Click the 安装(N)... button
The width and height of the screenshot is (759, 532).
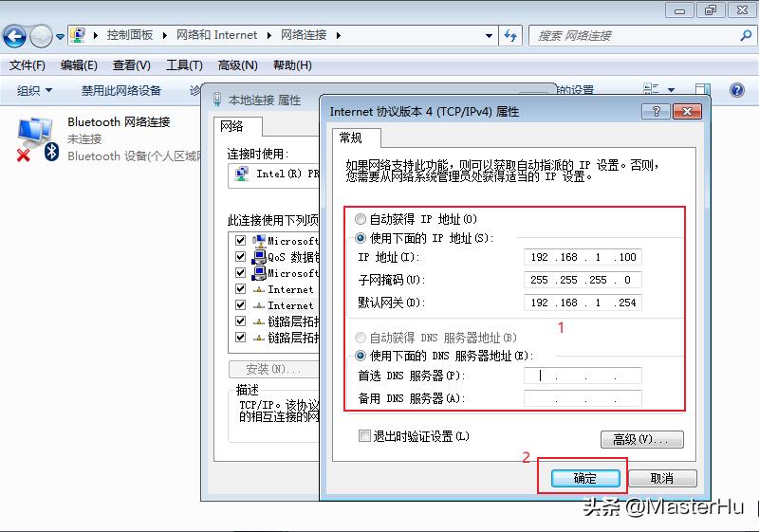coord(273,370)
